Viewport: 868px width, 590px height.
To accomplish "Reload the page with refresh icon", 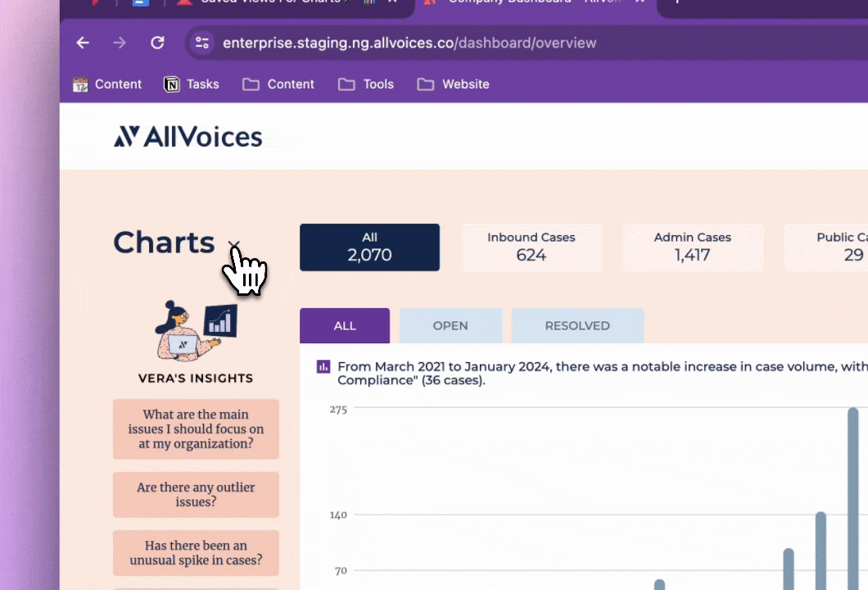I will (x=158, y=43).
